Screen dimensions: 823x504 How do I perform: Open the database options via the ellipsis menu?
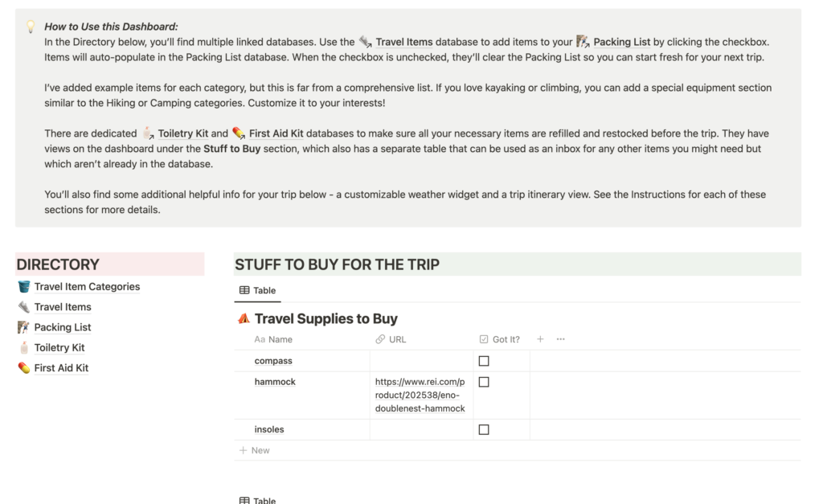pos(560,339)
